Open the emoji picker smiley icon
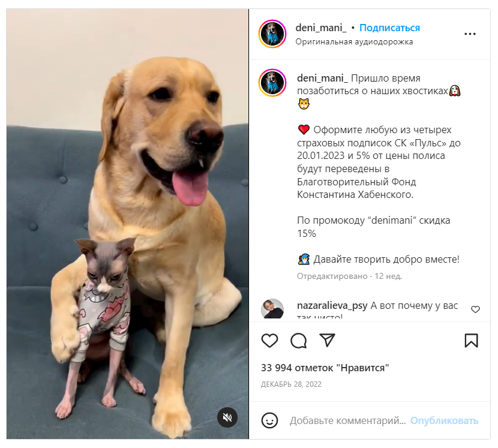This screenshot has width=498, height=448. coord(269,420)
